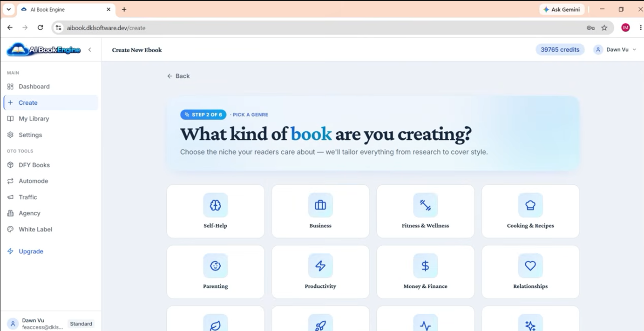Reload the page
This screenshot has height=331, width=644.
tap(41, 28)
